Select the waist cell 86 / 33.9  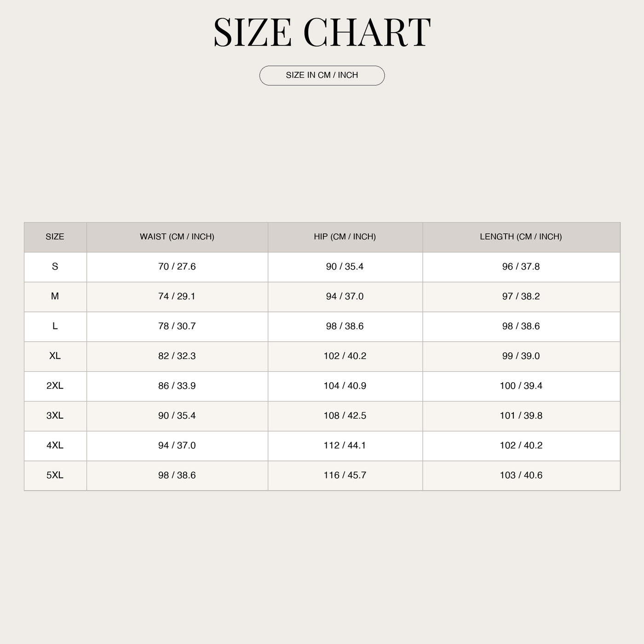[x=177, y=386]
